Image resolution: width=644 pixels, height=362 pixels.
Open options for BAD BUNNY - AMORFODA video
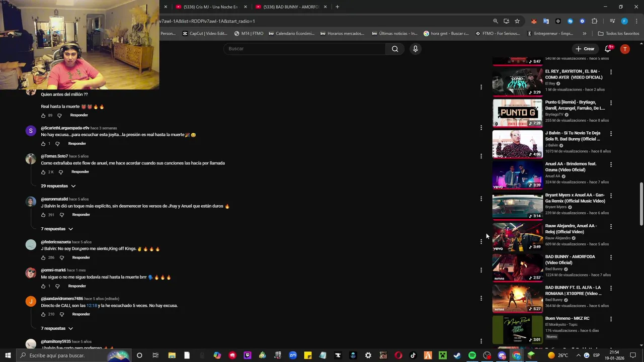pyautogui.click(x=611, y=257)
